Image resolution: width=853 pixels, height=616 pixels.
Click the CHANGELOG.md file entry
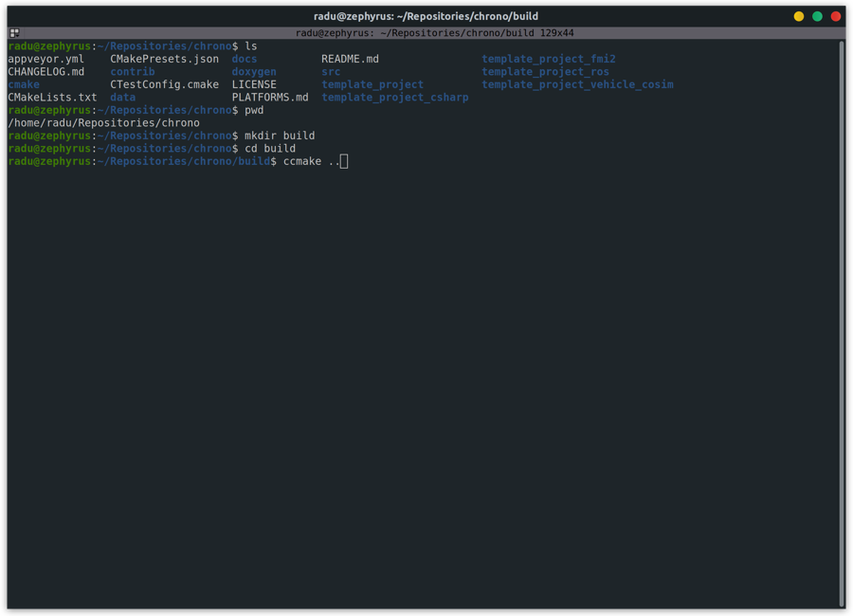[45, 72]
